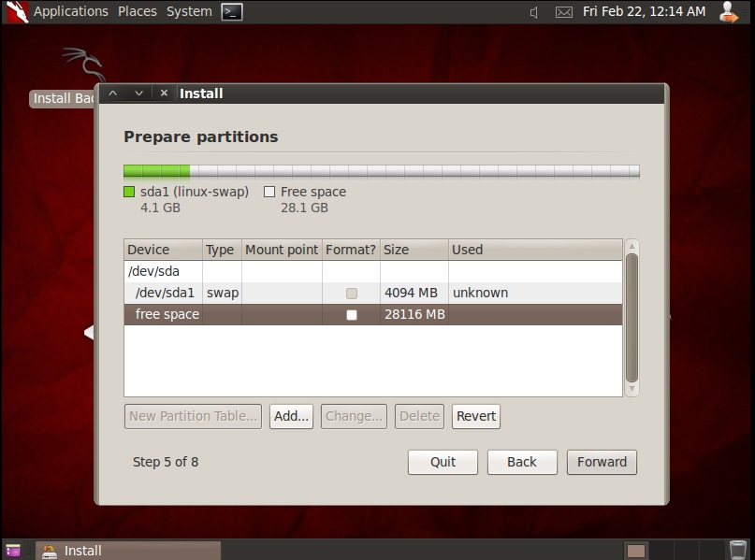Click the green sda1 segment of the partition bar
This screenshot has width=755, height=560.
pos(154,170)
